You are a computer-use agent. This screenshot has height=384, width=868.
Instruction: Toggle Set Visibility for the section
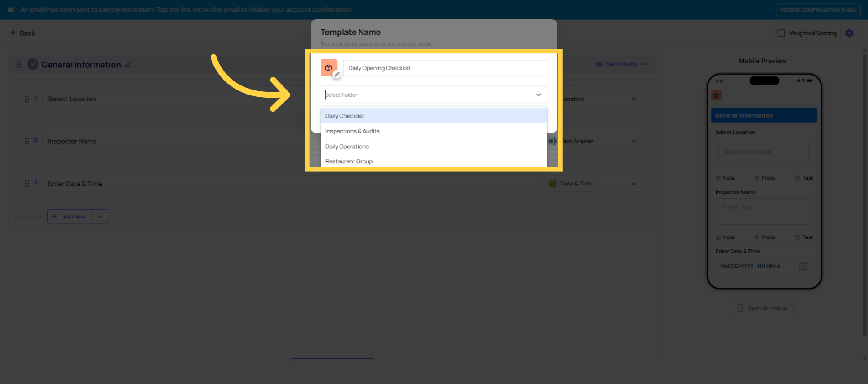click(617, 64)
